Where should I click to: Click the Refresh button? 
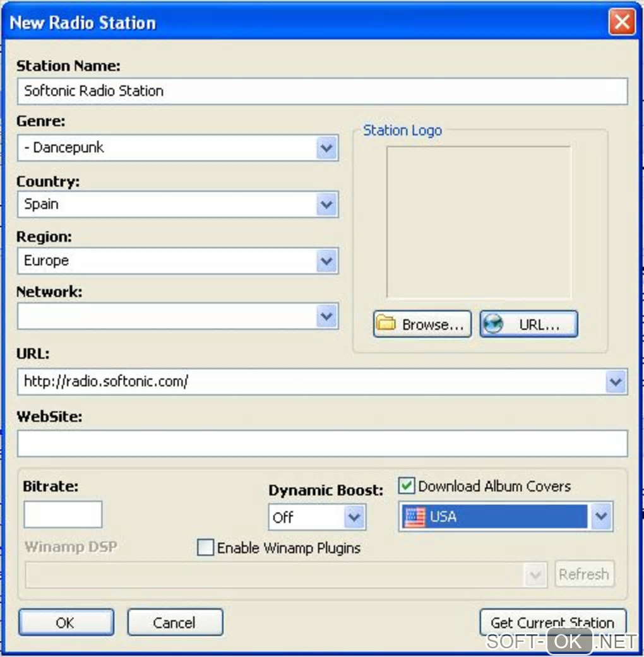(x=584, y=574)
